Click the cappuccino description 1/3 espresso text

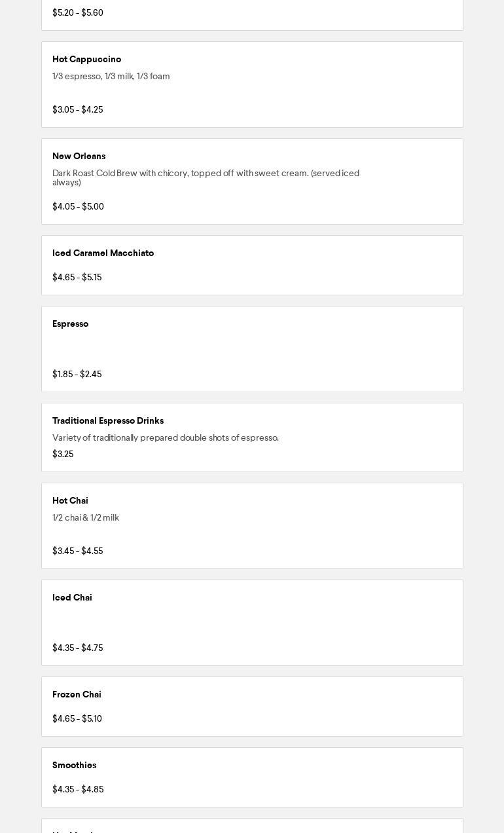pos(111,76)
